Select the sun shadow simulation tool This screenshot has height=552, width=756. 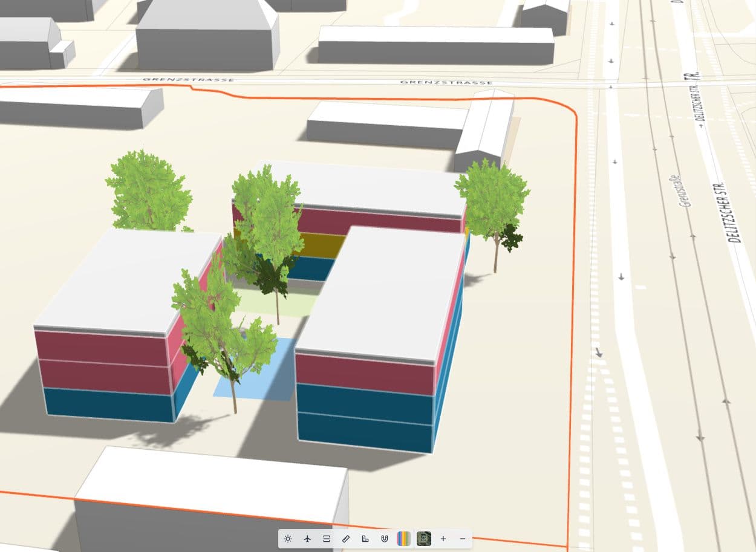(x=288, y=537)
